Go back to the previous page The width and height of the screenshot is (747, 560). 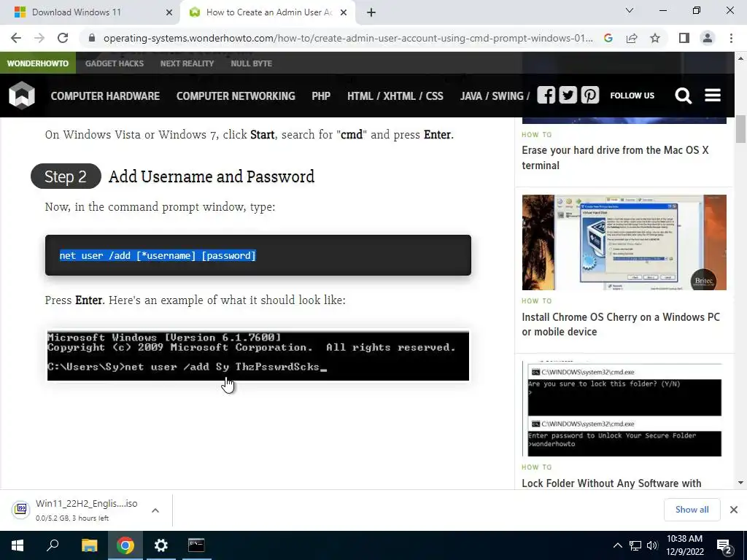[16, 38]
